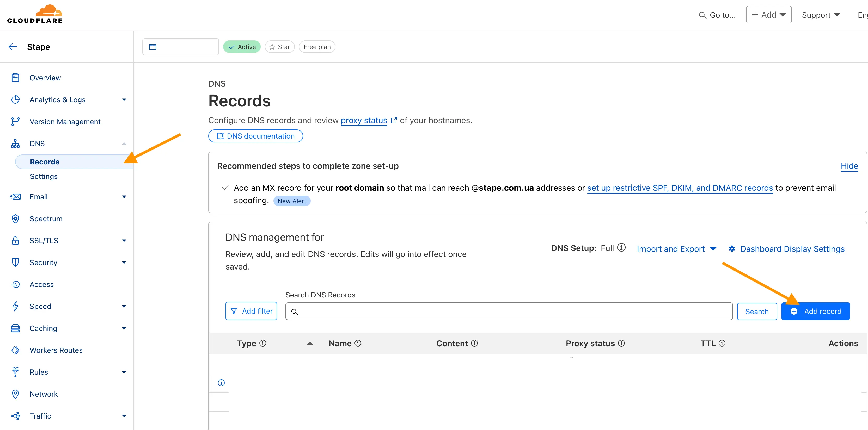Click the Traffic routing icon
This screenshot has width=868, height=430.
tap(15, 416)
